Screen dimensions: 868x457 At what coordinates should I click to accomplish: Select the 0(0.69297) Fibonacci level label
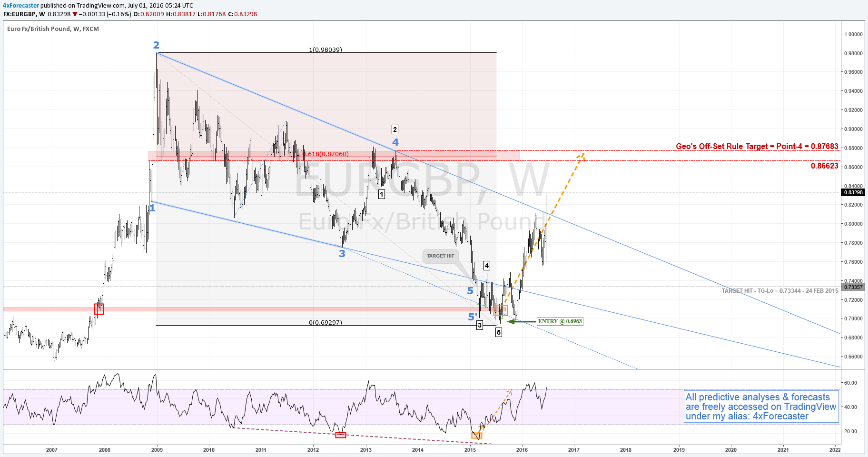(325, 322)
